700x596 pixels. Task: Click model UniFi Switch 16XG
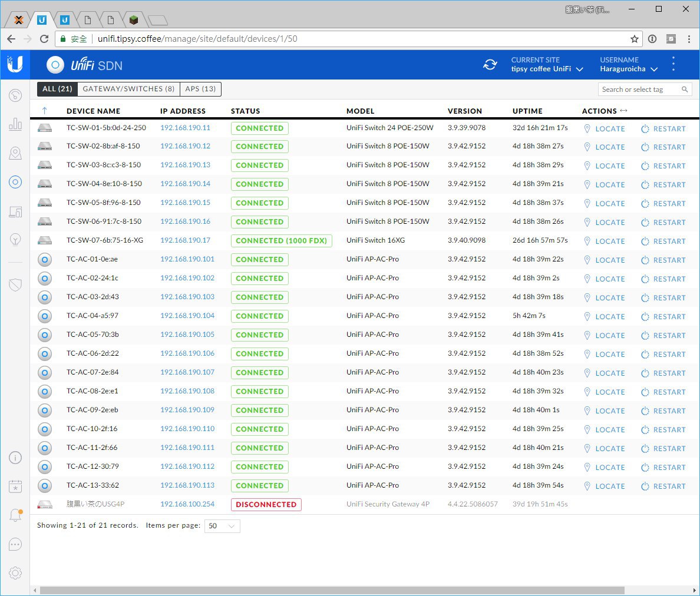[375, 240]
